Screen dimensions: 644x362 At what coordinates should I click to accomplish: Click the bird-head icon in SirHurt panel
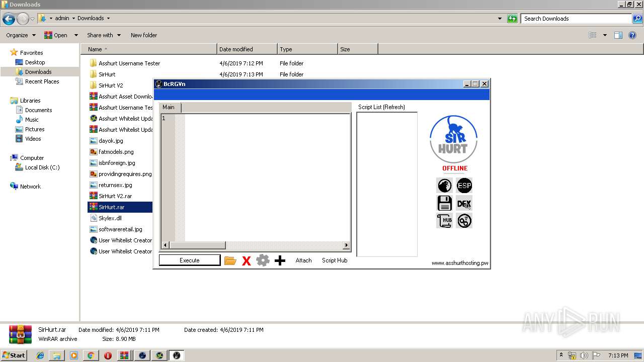[x=444, y=186]
